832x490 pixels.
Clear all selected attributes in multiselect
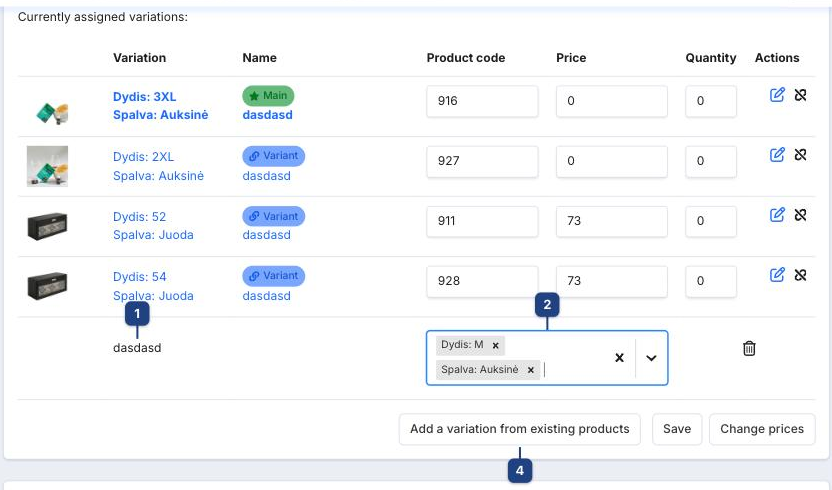pos(619,358)
